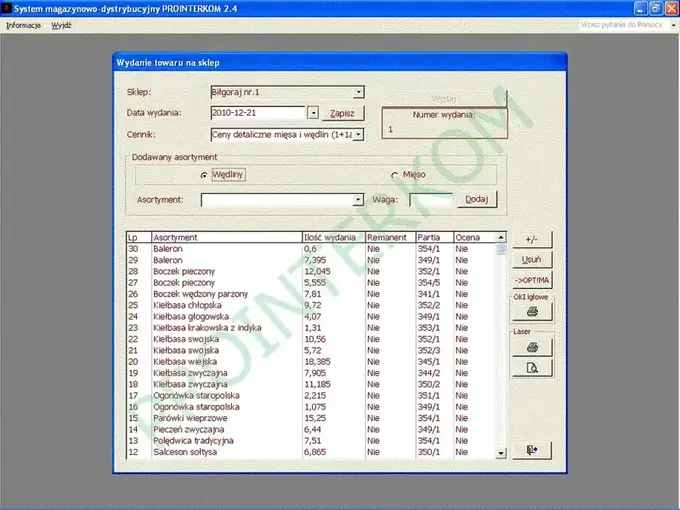Viewport: 680px width, 510px height.
Task: Click the help question input box
Action: pyautogui.click(x=623, y=25)
